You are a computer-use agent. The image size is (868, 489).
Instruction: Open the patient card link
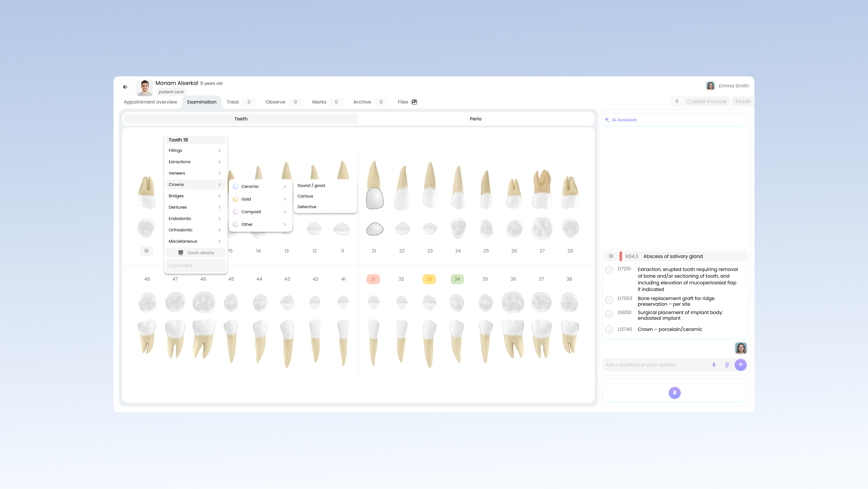[171, 92]
